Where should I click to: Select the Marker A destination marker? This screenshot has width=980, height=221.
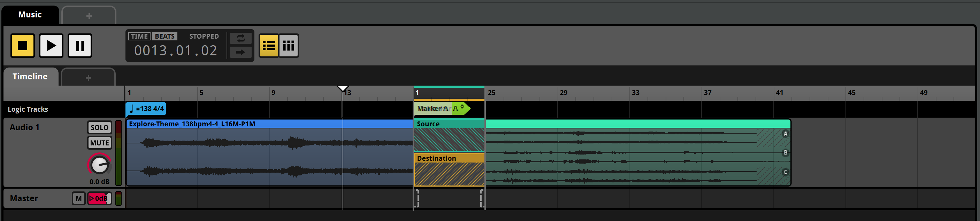tap(442, 108)
